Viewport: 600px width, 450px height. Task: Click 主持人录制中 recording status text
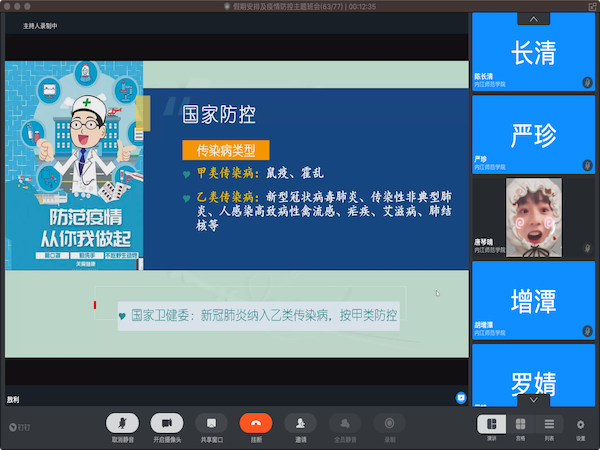[x=40, y=26]
